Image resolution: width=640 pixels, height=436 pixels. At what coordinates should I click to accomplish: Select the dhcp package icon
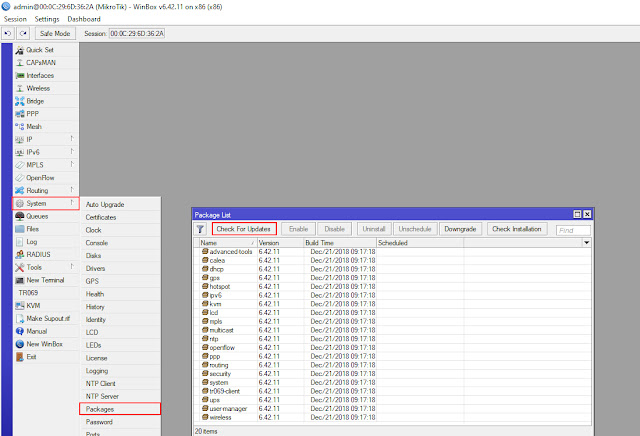[x=205, y=269]
